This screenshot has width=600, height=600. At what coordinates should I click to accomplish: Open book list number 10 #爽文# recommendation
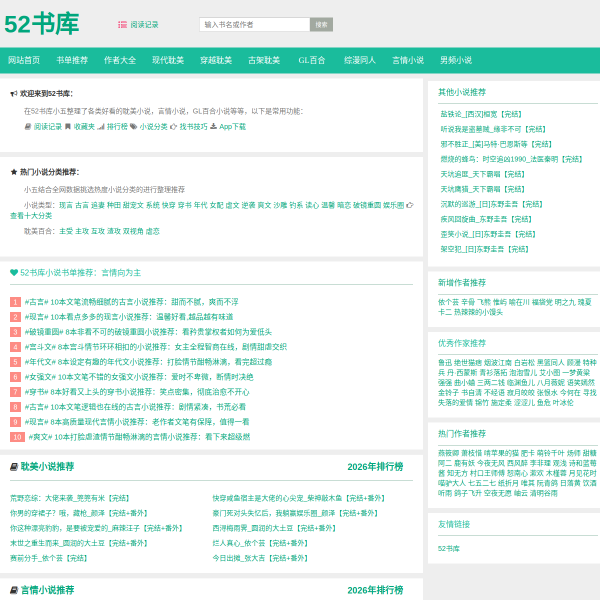(139, 437)
